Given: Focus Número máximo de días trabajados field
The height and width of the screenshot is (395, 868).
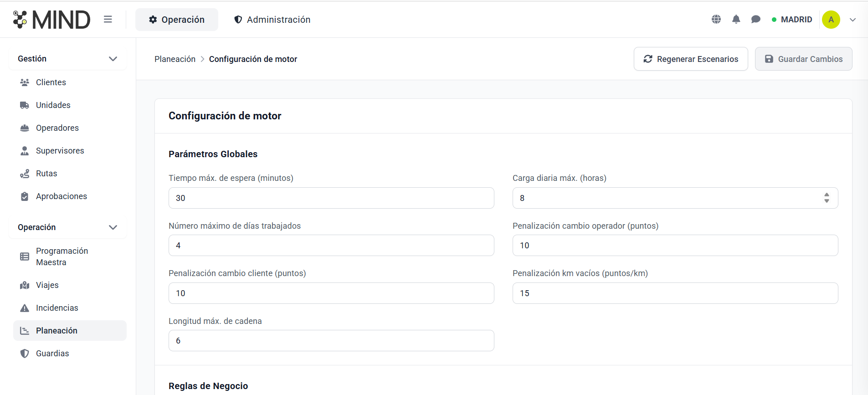Looking at the screenshot, I should 331,246.
